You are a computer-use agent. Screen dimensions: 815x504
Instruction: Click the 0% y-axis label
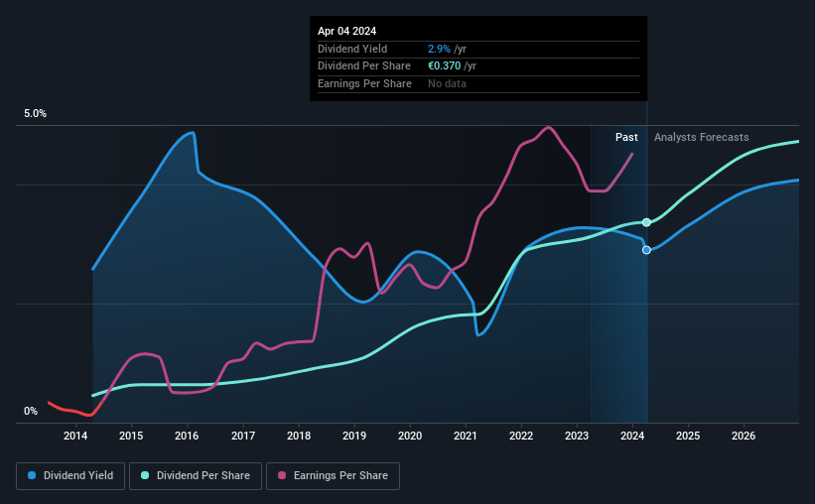click(x=31, y=411)
